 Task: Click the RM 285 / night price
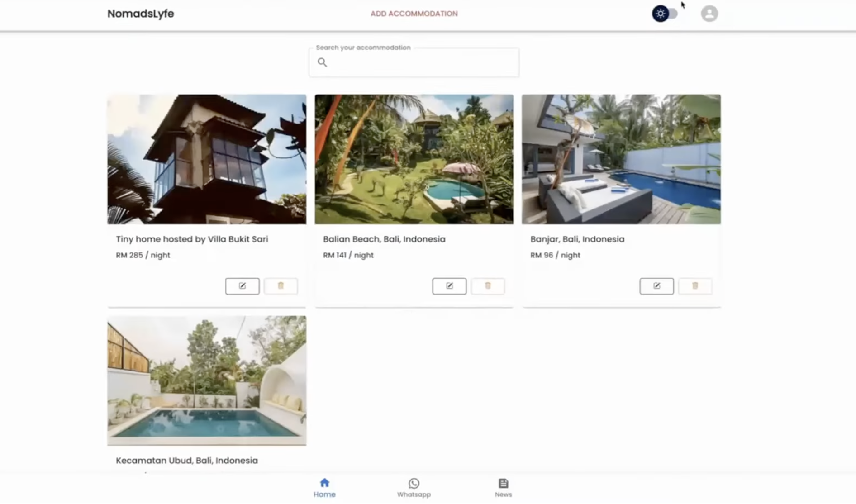pyautogui.click(x=143, y=255)
